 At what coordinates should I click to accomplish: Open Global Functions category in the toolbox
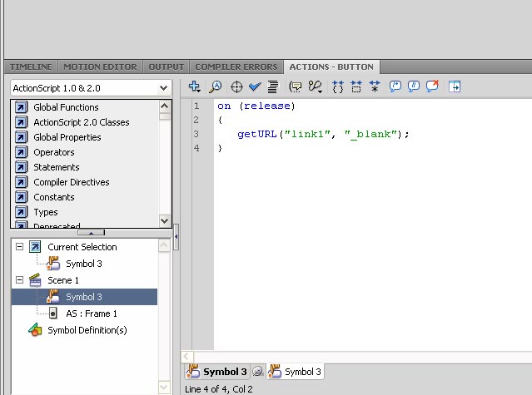66,107
